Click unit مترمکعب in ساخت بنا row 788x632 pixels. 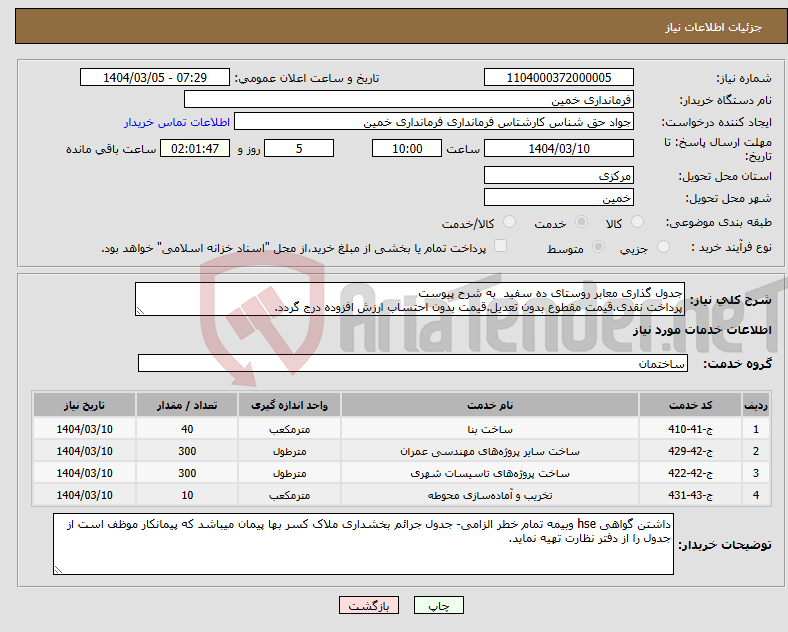tap(289, 430)
